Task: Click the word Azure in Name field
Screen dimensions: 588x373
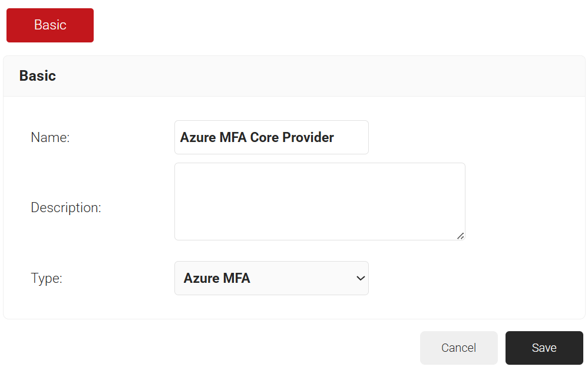Action: [x=197, y=137]
